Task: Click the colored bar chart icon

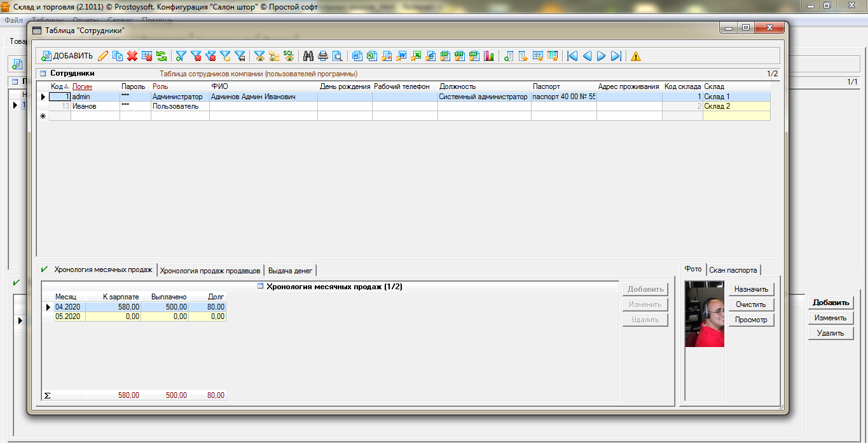Action: pyautogui.click(x=489, y=56)
